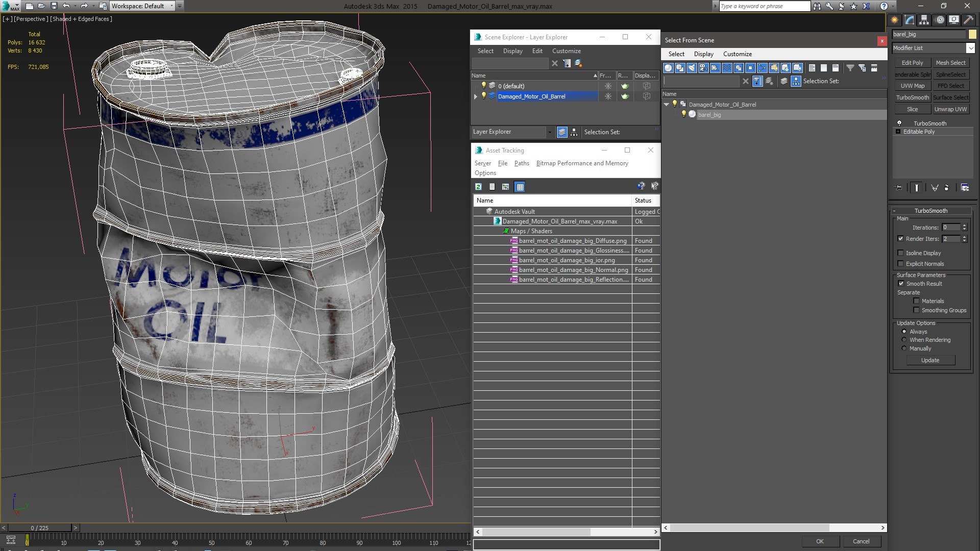Toggle Display Lights filter in Select From Scene
Screen dimensions: 980x551
692,68
